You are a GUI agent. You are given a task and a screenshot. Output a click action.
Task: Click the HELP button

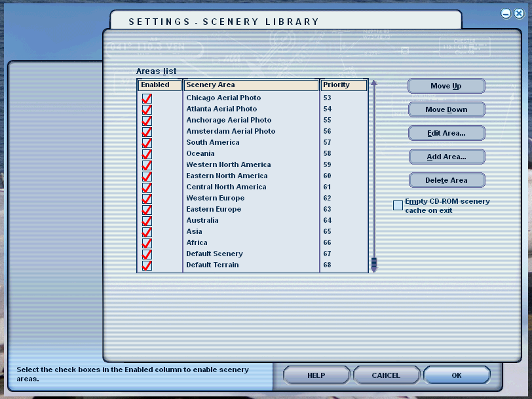(316, 375)
